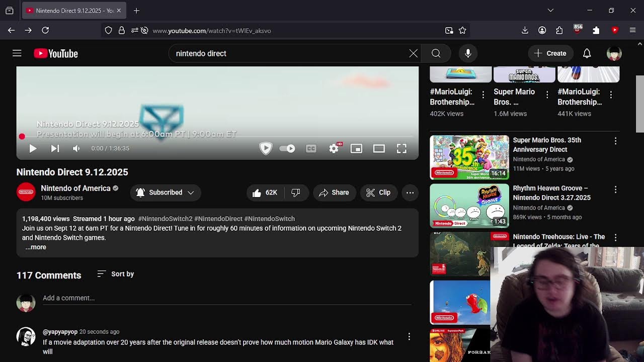This screenshot has width=644, height=362.
Task: Open the 117 Comments heading
Action: (49, 275)
